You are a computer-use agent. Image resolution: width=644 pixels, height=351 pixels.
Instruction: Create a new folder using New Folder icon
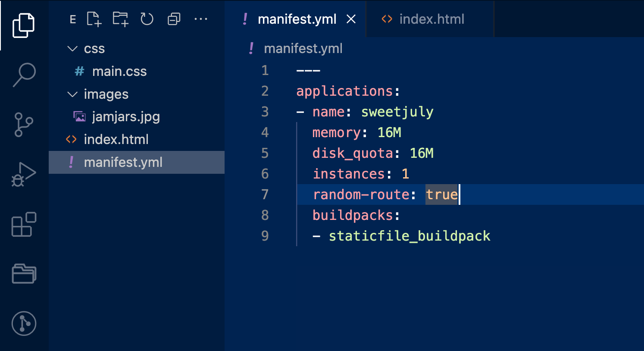pyautogui.click(x=120, y=19)
